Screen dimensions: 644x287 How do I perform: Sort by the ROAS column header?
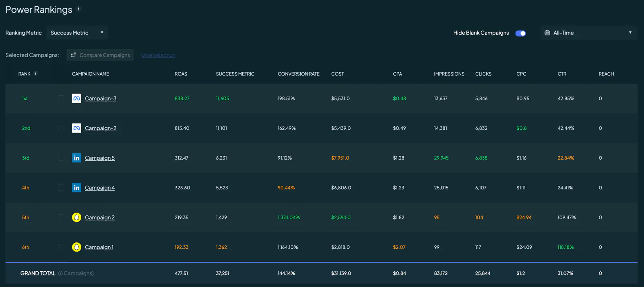point(181,74)
